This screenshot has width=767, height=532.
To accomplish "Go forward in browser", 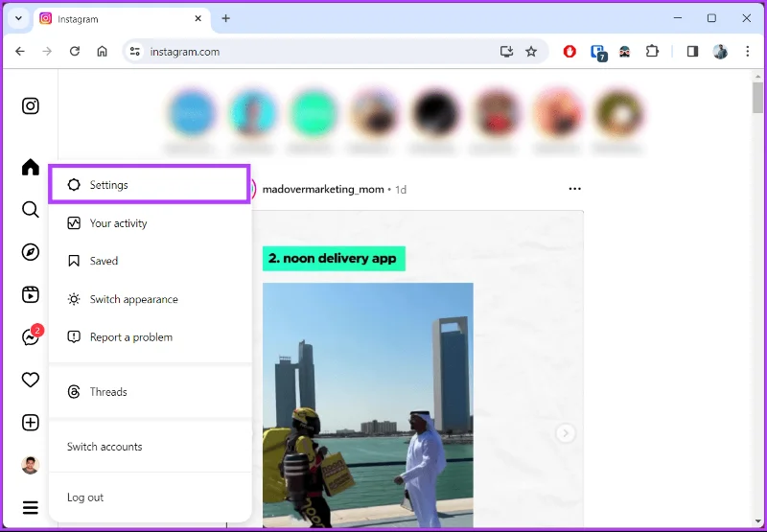I will (x=47, y=52).
